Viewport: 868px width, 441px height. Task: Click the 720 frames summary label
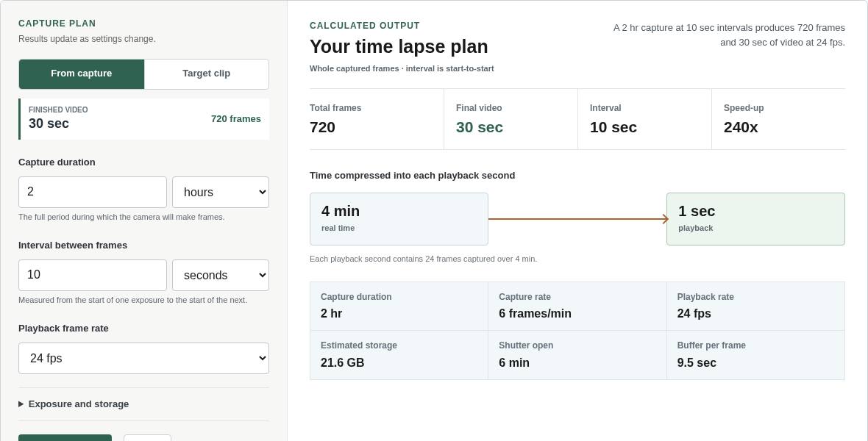(236, 119)
